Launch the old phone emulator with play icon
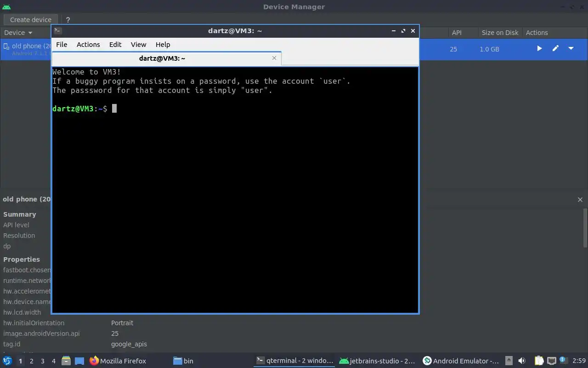 click(539, 48)
